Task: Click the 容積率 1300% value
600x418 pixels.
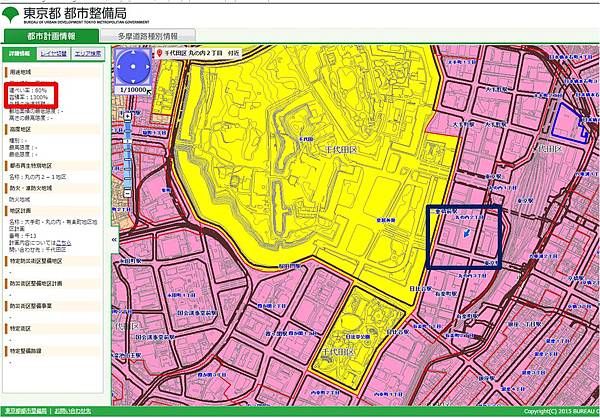Action: 29,98
